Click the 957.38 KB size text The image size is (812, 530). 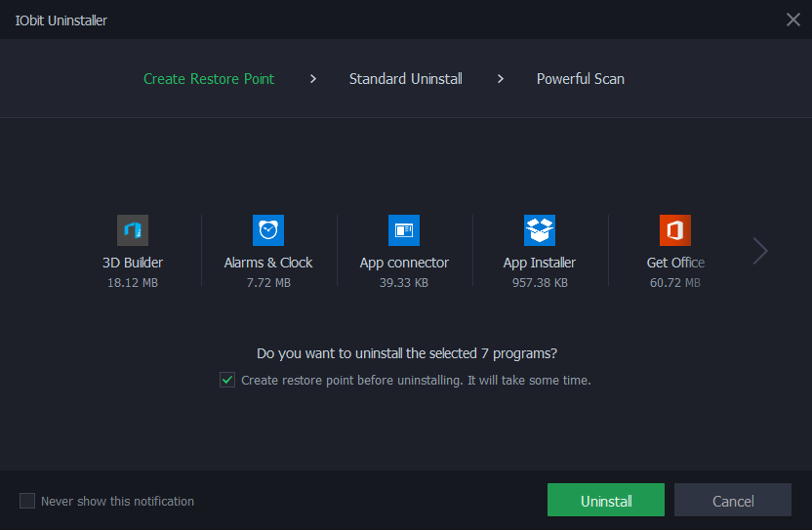coord(540,283)
